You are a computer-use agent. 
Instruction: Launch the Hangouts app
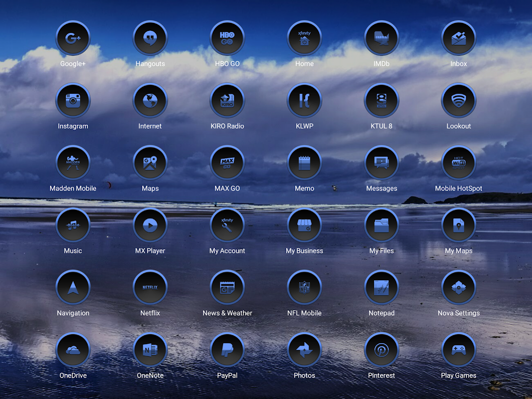150,38
